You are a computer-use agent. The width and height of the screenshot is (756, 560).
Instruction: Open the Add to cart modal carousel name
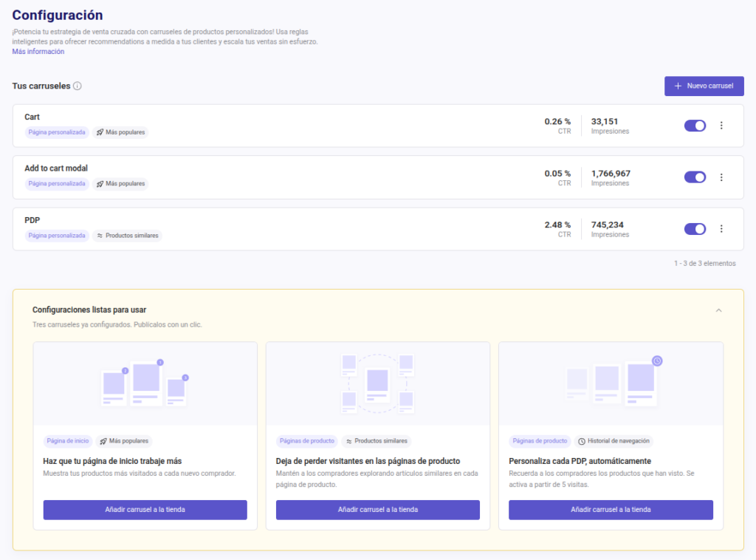coord(56,168)
